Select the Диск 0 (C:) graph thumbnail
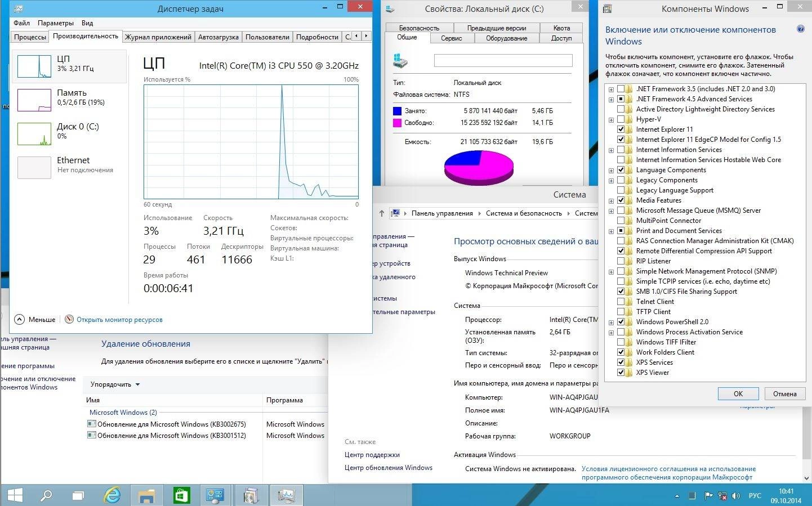The image size is (812, 506). pos(34,134)
